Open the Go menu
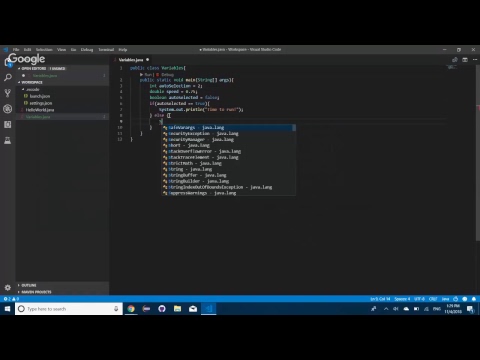The width and height of the screenshot is (480, 360). [x=73, y=50]
